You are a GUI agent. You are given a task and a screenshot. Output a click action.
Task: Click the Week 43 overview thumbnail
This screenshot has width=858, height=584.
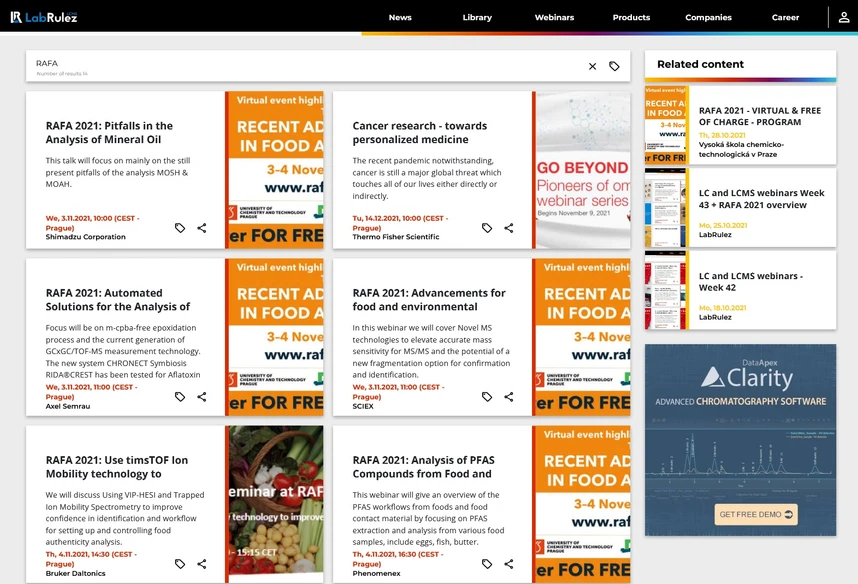point(665,207)
